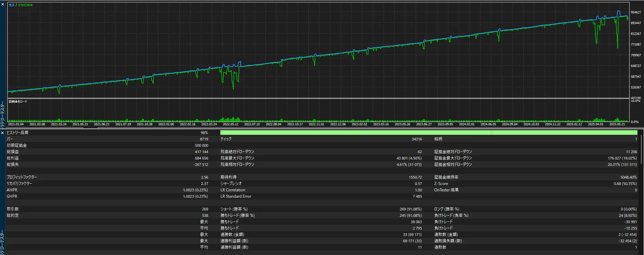Click the 期待利得 value 1550.72

point(415,177)
